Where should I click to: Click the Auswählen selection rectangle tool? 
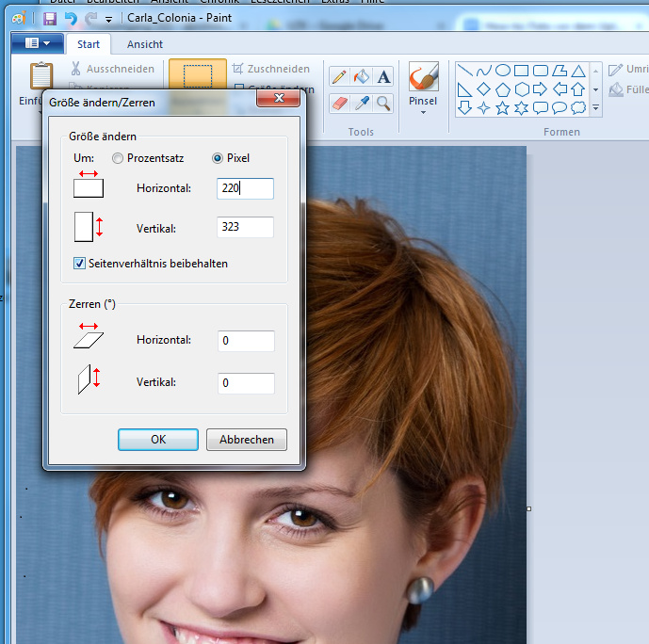pos(198,74)
